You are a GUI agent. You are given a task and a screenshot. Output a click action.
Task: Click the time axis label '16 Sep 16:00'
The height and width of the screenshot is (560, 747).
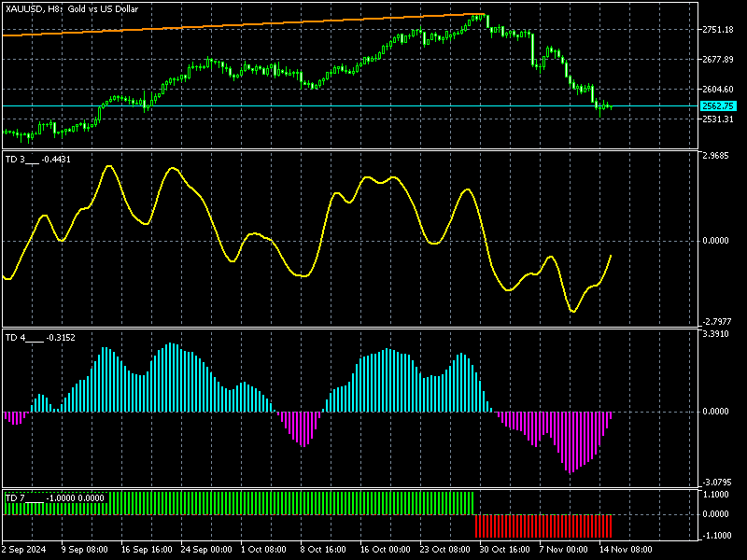(x=147, y=550)
